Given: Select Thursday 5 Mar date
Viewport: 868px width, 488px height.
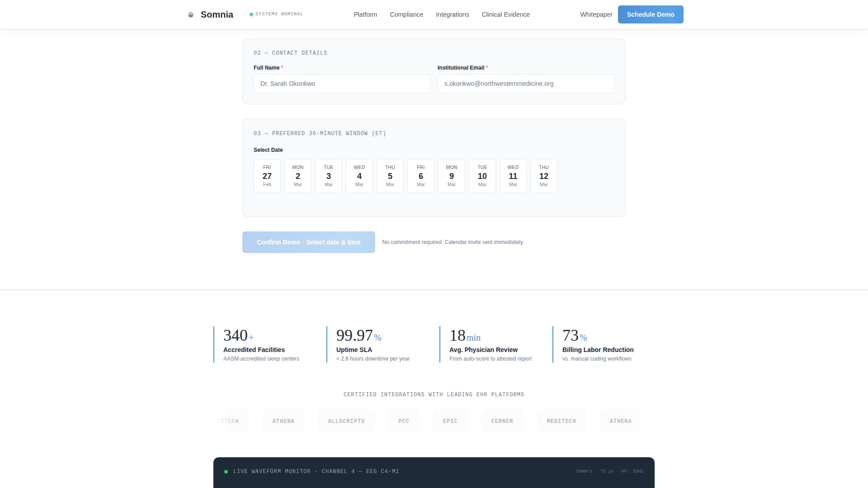Looking at the screenshot, I should tap(390, 176).
